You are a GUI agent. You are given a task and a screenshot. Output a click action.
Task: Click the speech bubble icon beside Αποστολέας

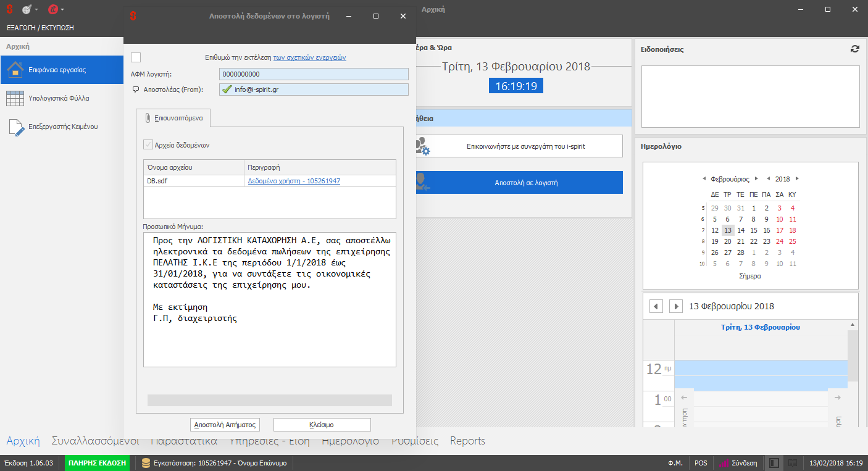[x=136, y=90]
